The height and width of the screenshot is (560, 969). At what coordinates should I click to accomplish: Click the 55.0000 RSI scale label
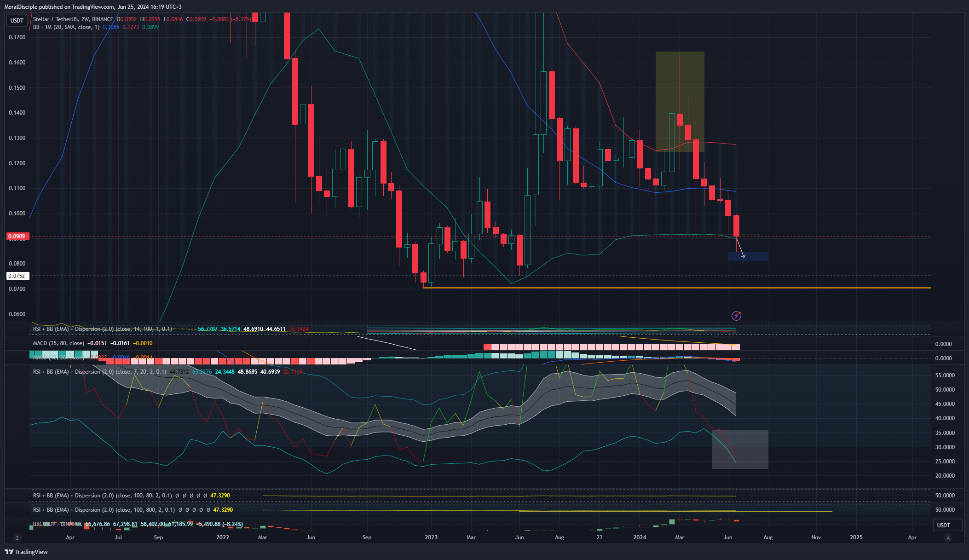(945, 375)
